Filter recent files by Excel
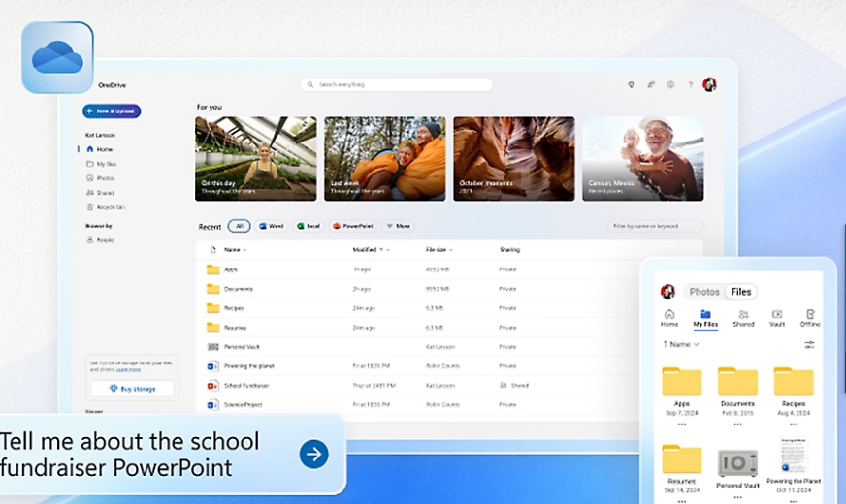The image size is (846, 504). 309,226
